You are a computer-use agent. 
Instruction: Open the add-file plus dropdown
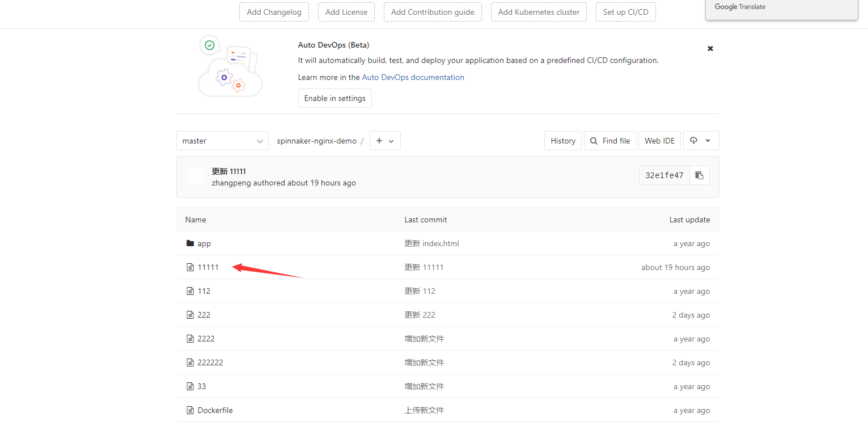tap(385, 141)
